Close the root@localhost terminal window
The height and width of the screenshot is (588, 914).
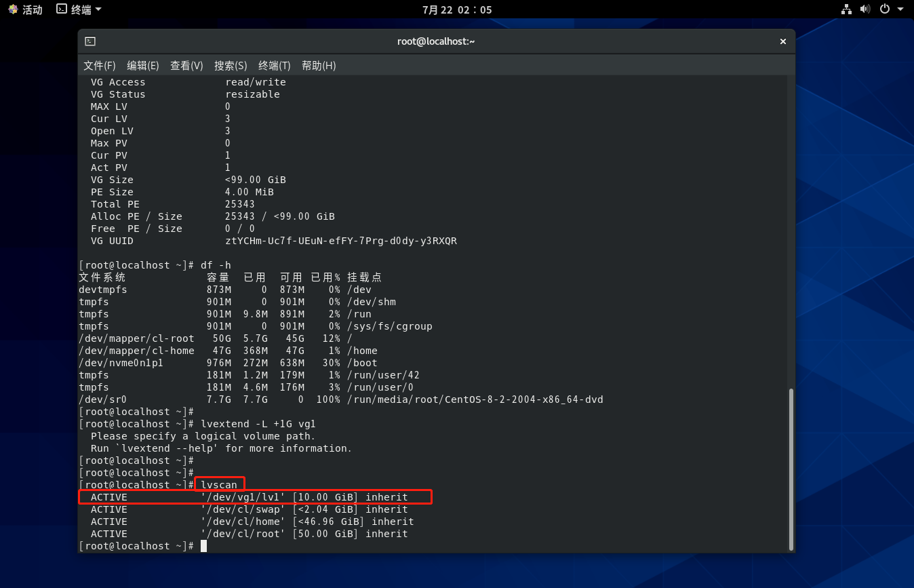[782, 41]
